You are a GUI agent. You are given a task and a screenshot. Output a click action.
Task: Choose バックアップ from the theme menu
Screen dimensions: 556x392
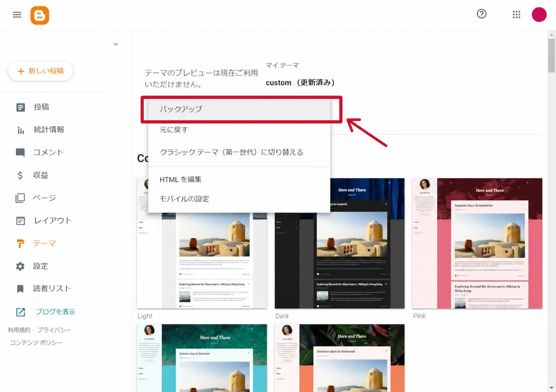pos(239,110)
